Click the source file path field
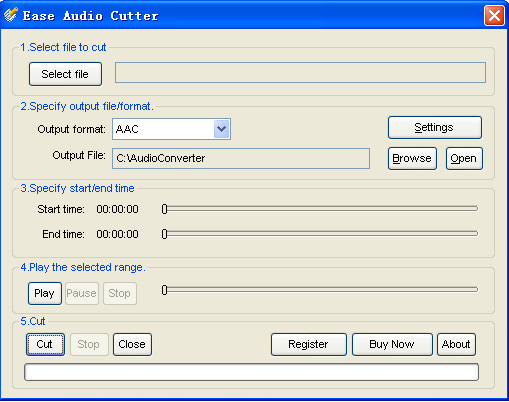This screenshot has width=509, height=402. coord(300,72)
